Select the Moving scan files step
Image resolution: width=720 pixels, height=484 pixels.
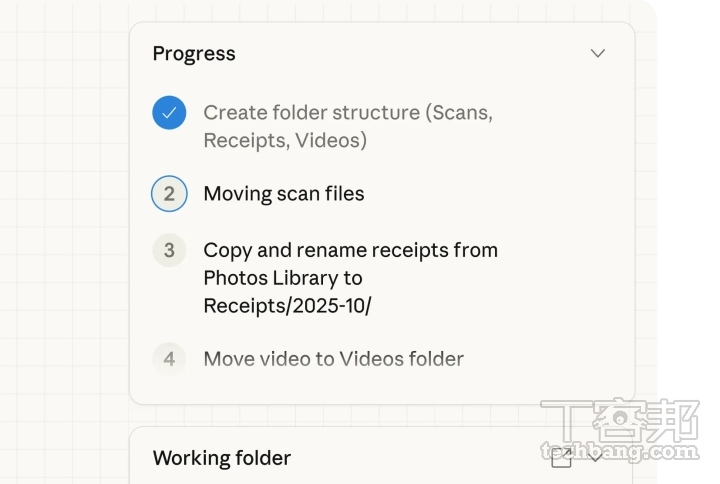pos(284,193)
